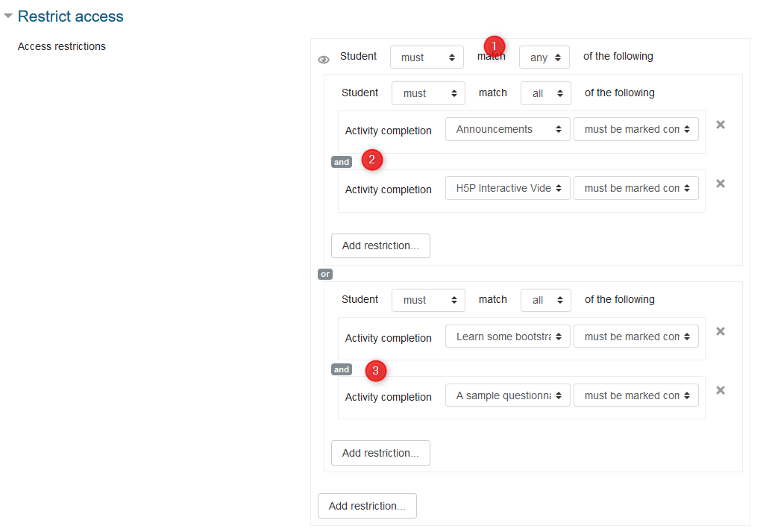Image resolution: width=769 pixels, height=532 pixels.
Task: Click Add restriction in second nested set
Action: (x=380, y=453)
